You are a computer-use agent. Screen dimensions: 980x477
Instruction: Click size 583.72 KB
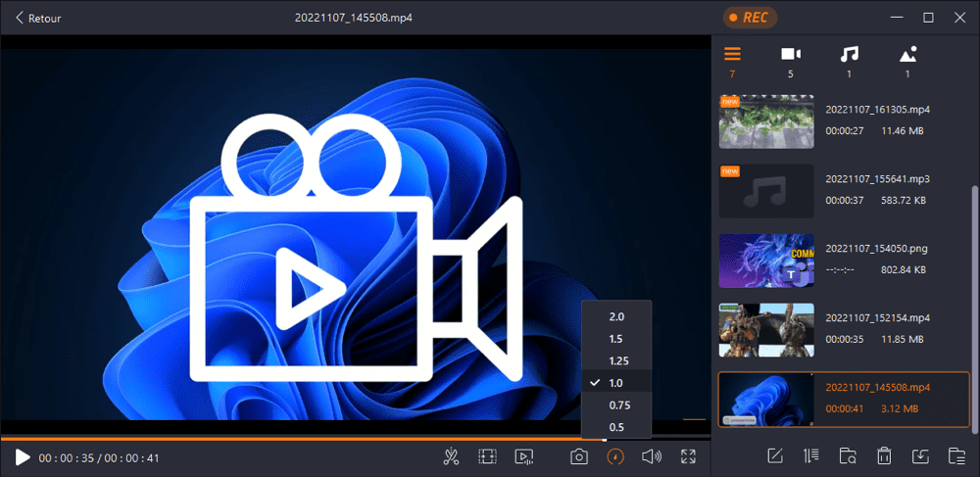coord(904,201)
